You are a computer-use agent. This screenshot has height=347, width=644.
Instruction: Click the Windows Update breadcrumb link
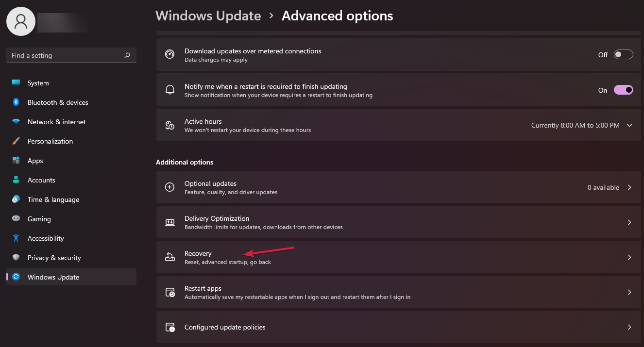pos(208,16)
